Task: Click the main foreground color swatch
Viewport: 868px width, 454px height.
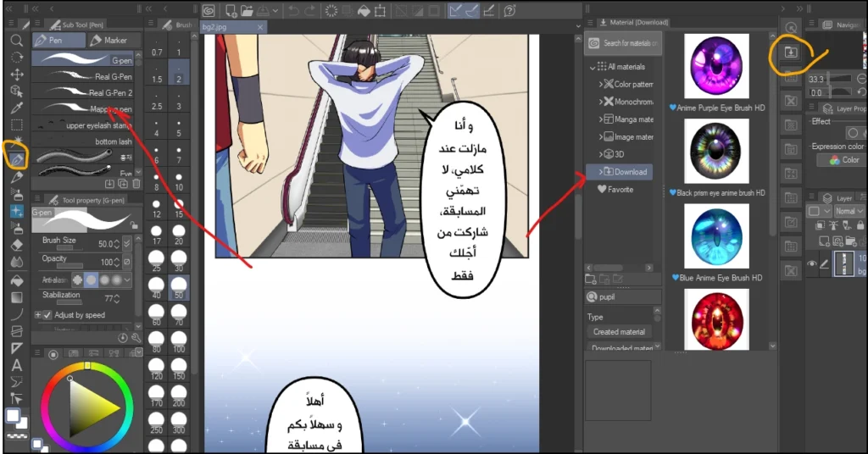Action: 12,415
